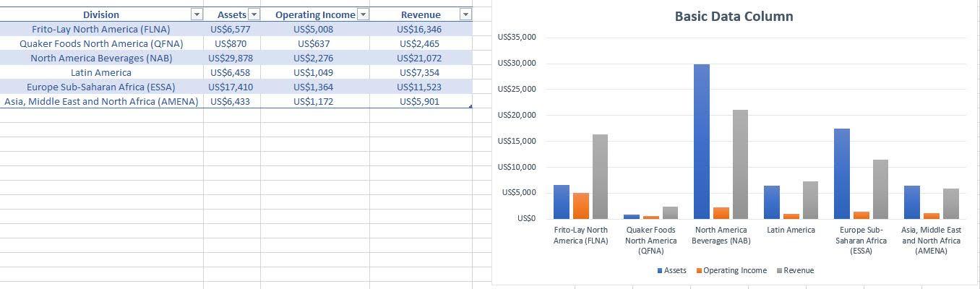Select cell Quaker Foods North America (QFNA)
Screen dimensions: 980x289
pos(101,43)
